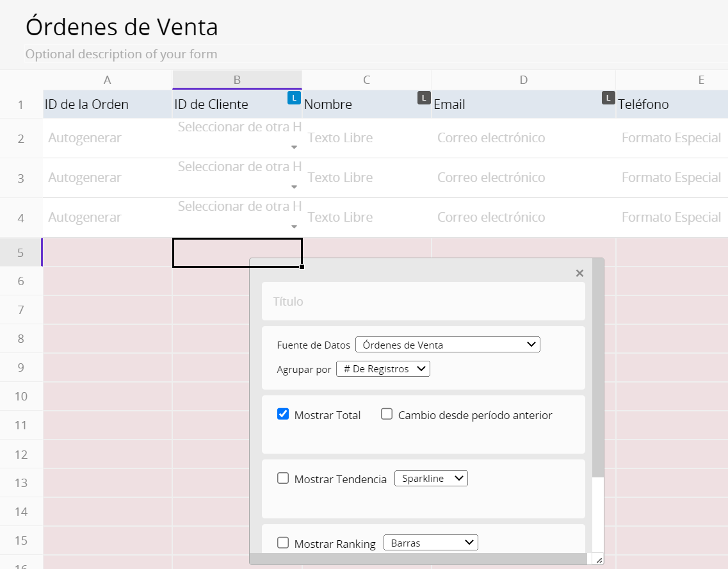Tick the Mostrar Ranking checkbox

[x=283, y=543]
